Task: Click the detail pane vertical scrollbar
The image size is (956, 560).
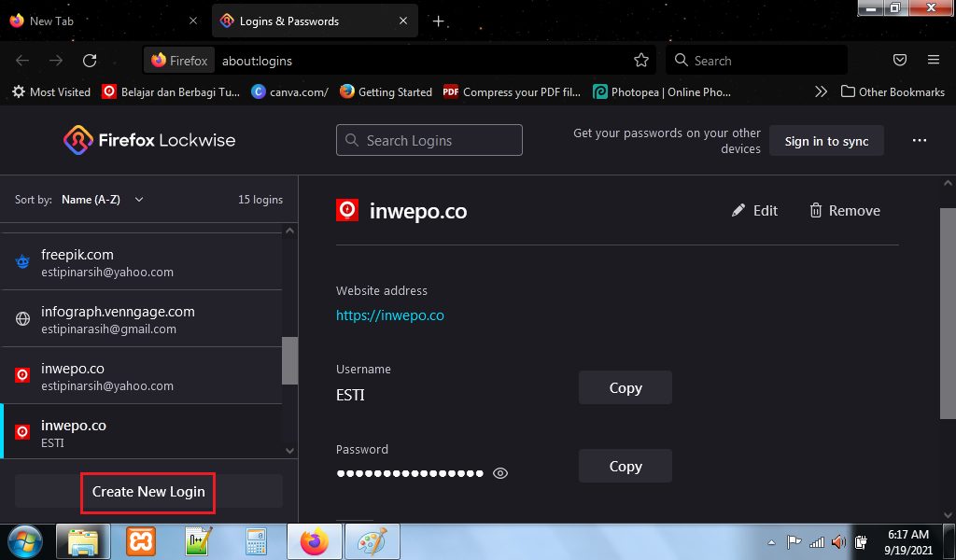Action: click(x=948, y=314)
